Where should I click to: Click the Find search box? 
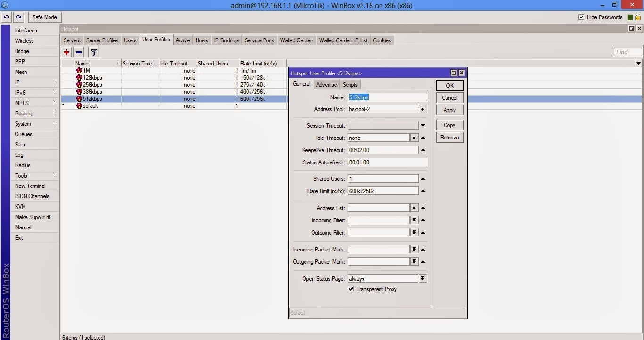point(628,52)
